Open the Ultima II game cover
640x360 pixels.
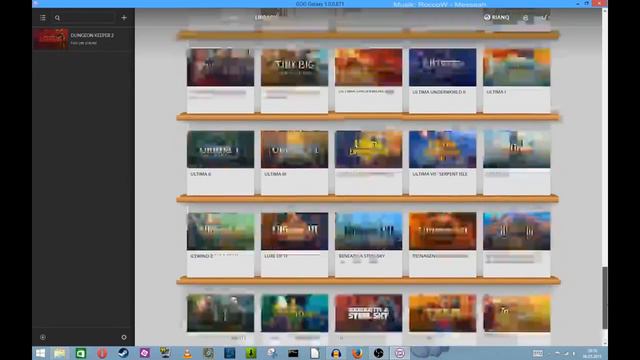[x=220, y=149]
